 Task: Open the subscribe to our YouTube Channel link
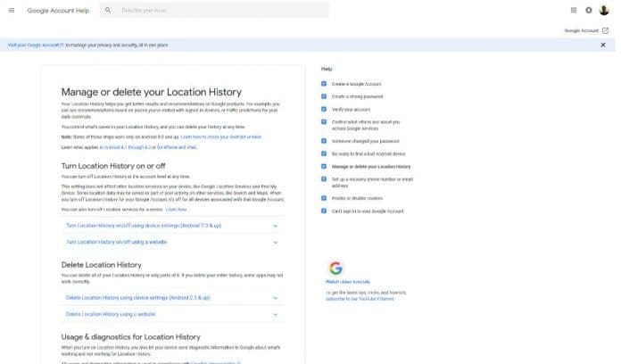pyautogui.click(x=360, y=299)
